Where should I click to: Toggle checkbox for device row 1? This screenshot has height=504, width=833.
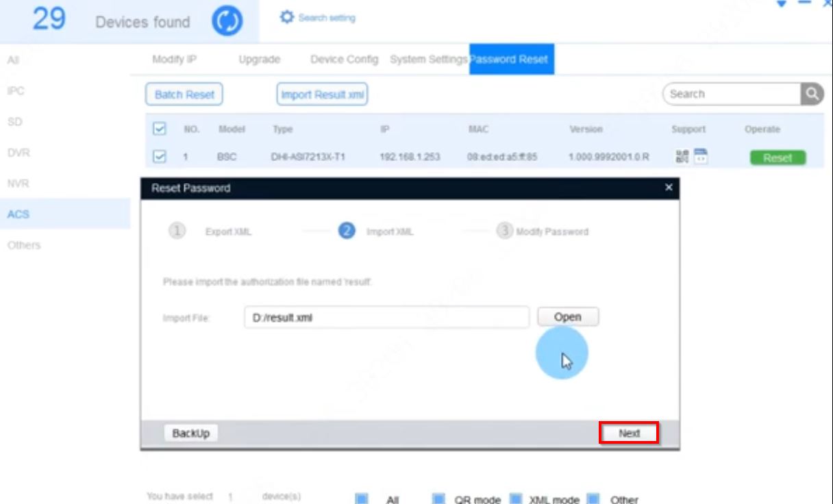click(159, 157)
